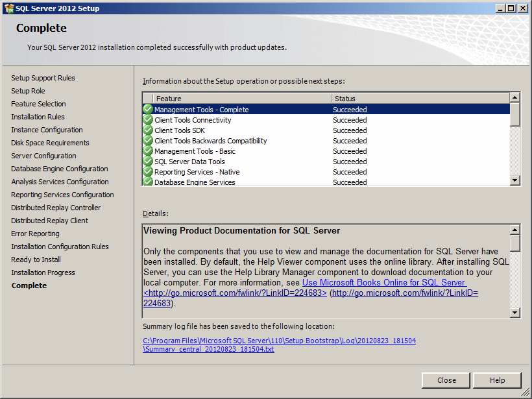Viewport: 532px width, 399px height.
Task: Click Setup Support Rules step
Action: tap(43, 78)
